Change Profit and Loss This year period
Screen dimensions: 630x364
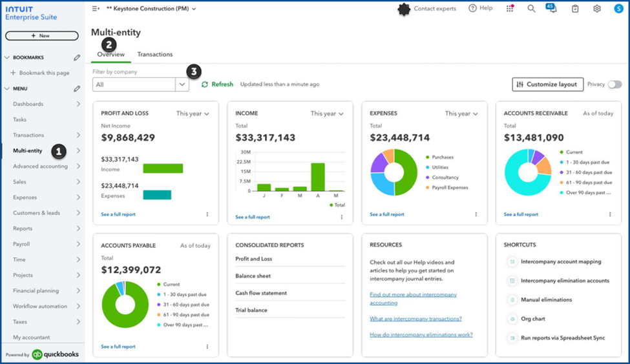193,114
